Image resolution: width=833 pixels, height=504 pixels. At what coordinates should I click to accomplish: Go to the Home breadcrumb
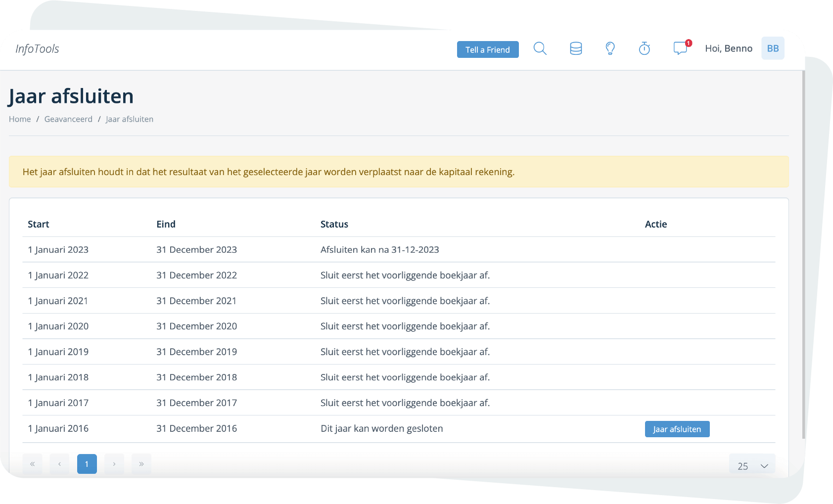coord(20,119)
